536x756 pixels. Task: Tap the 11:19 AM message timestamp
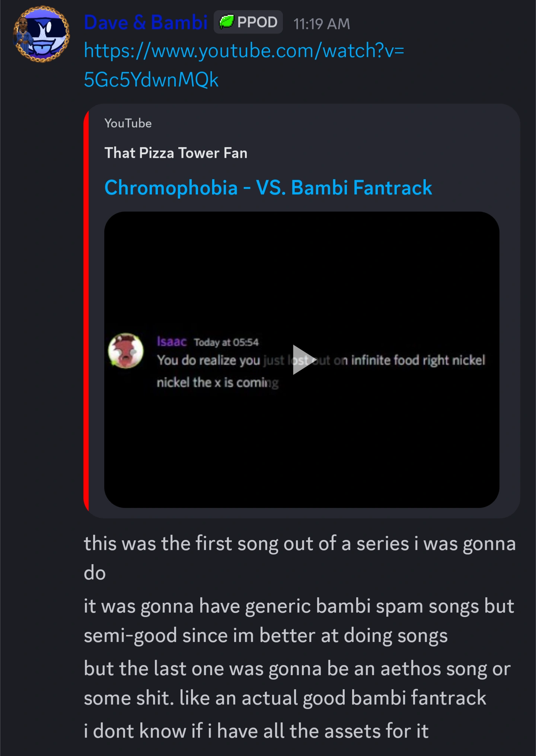322,24
